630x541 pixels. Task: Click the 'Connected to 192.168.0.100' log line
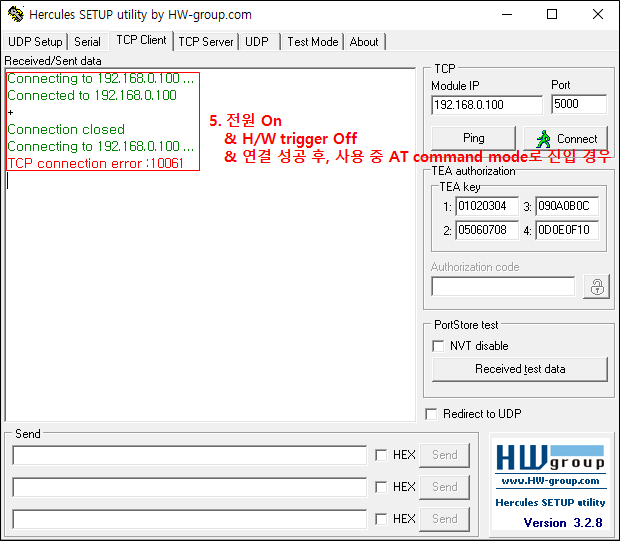click(92, 95)
